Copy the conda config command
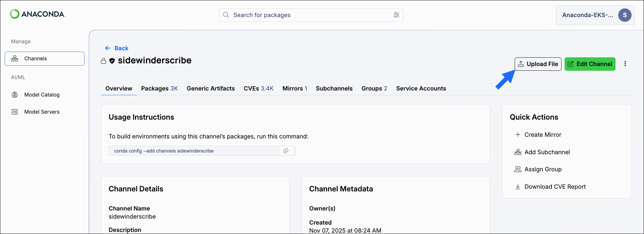This screenshot has width=644, height=234. pos(286,151)
